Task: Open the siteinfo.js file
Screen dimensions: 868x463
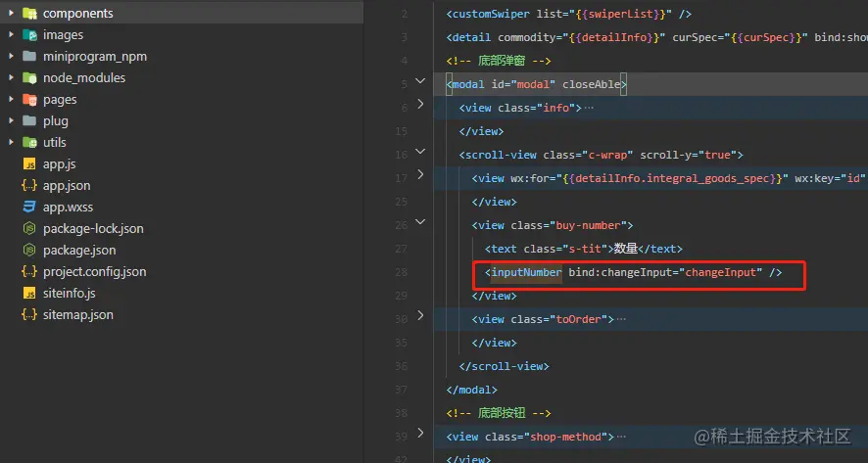Action: pos(70,294)
